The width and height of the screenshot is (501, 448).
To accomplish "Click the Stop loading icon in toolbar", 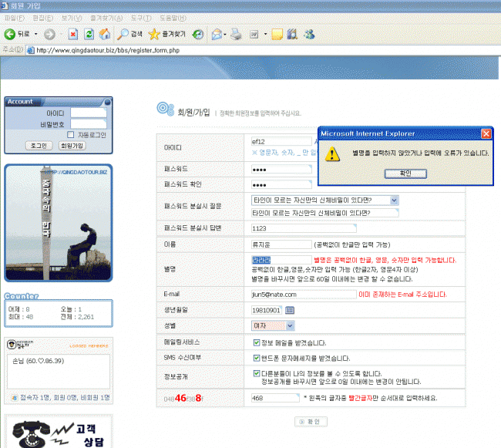I will coord(72,34).
